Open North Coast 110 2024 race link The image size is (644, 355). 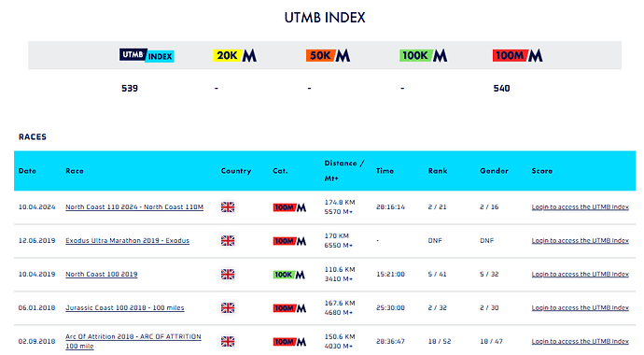pos(134,207)
